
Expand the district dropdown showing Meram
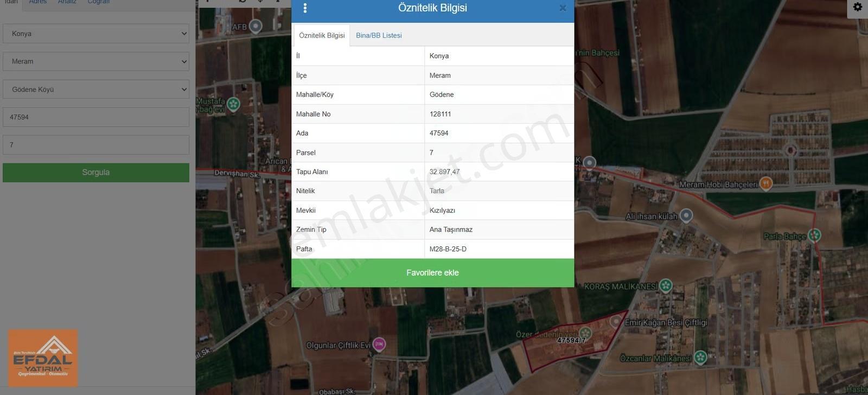(x=96, y=61)
